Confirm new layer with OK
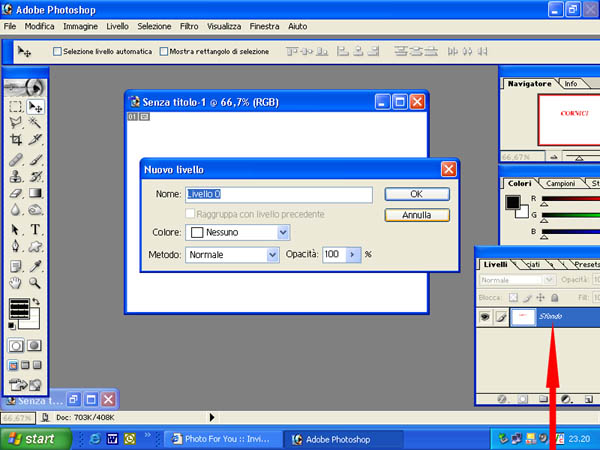Image resolution: width=600 pixels, height=450 pixels. click(417, 194)
